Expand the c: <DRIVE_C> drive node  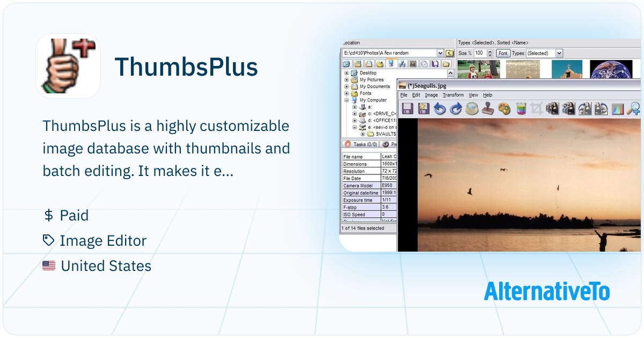(x=355, y=114)
